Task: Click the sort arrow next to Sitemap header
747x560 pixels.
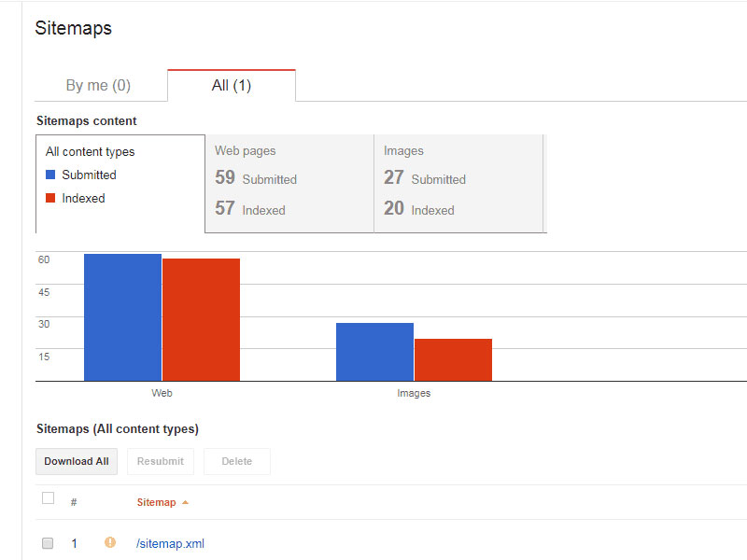Action: tap(185, 503)
